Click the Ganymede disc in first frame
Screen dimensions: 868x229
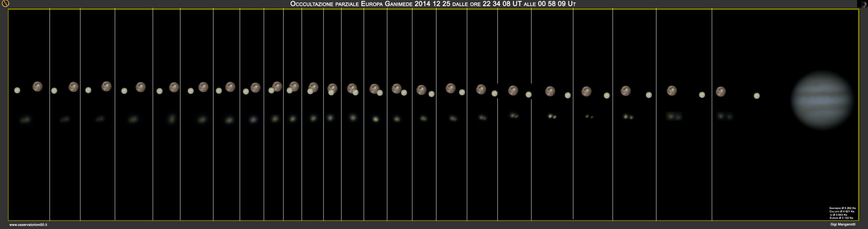[37, 87]
